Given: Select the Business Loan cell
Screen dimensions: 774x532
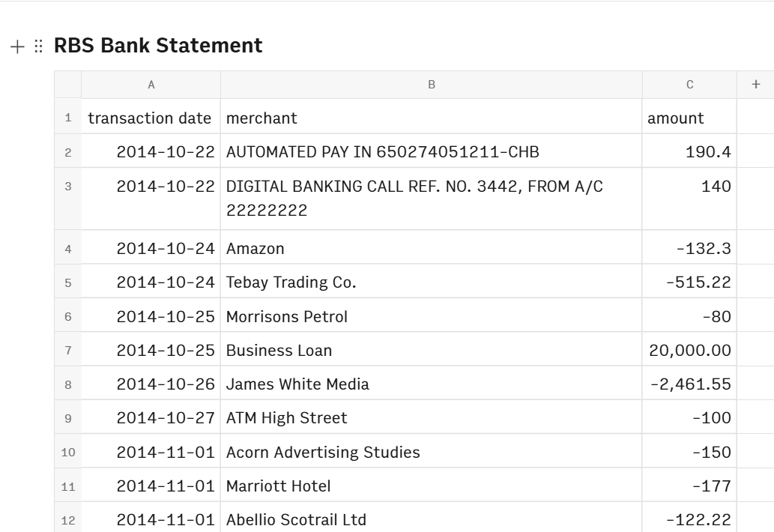Looking at the screenshot, I should 279,350.
